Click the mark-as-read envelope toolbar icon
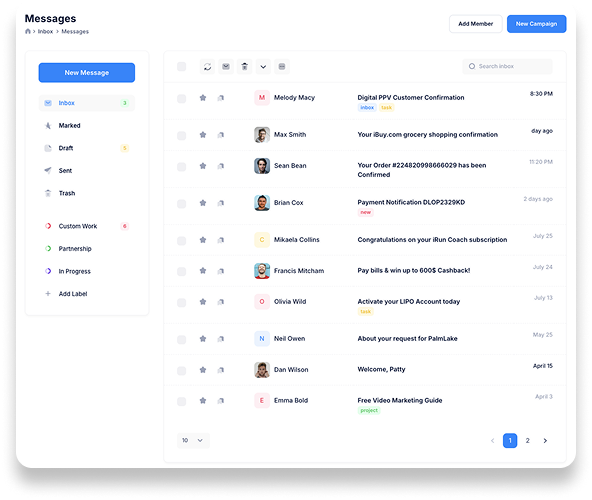The width and height of the screenshot is (592, 500). [226, 66]
